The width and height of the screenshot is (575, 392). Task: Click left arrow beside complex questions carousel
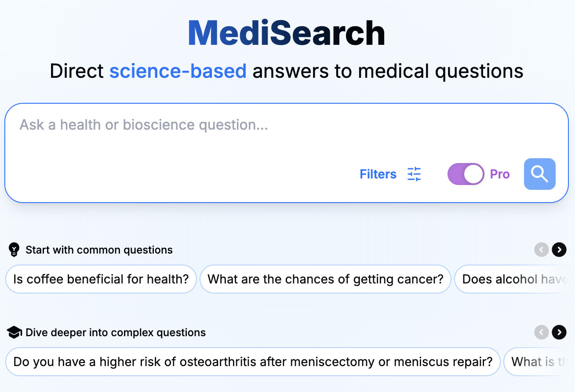point(542,332)
